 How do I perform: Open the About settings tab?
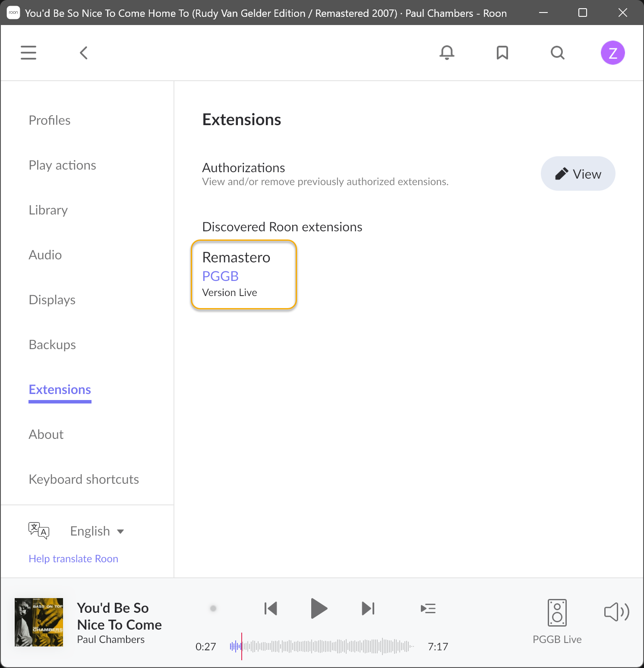46,435
